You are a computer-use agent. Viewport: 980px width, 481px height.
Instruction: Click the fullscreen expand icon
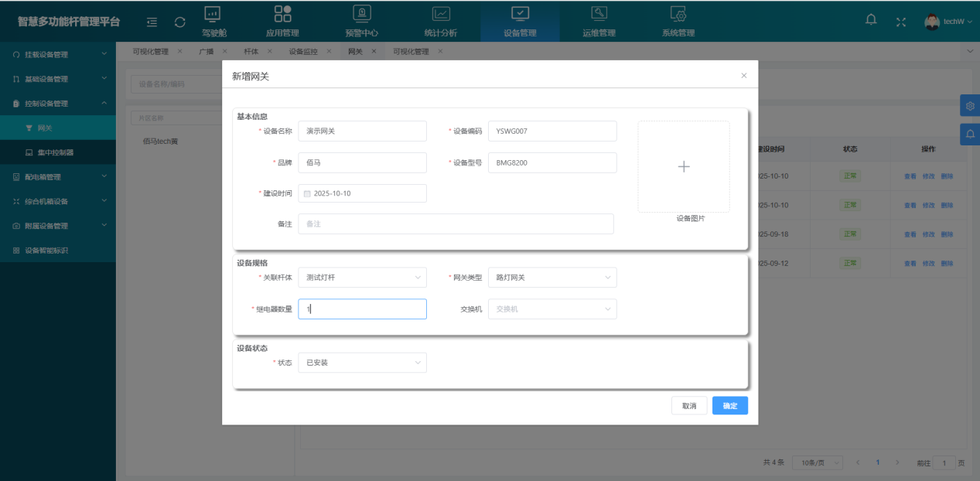(900, 21)
